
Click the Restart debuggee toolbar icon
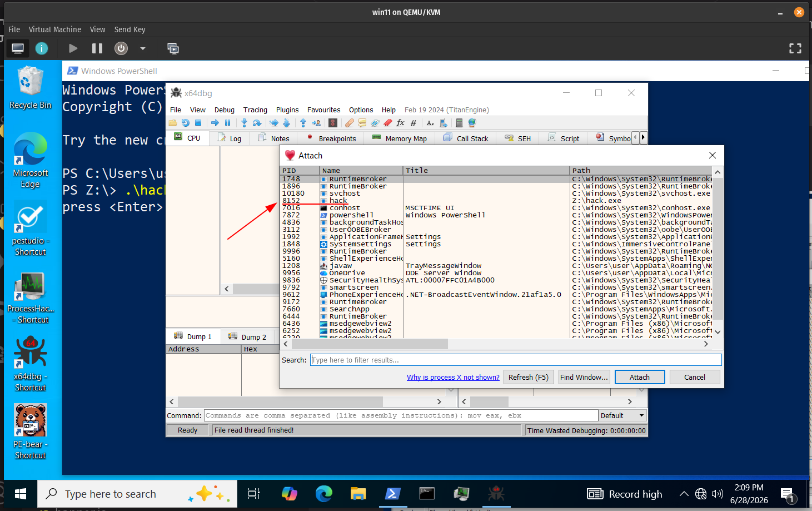(186, 123)
